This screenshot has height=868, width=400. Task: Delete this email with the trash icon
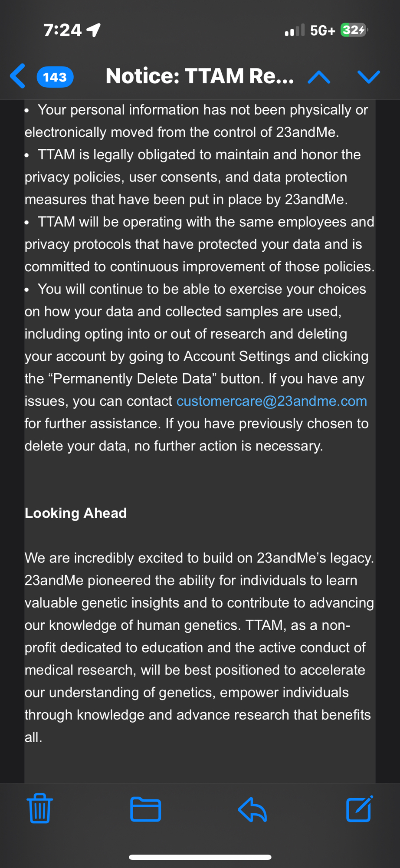tap(40, 809)
